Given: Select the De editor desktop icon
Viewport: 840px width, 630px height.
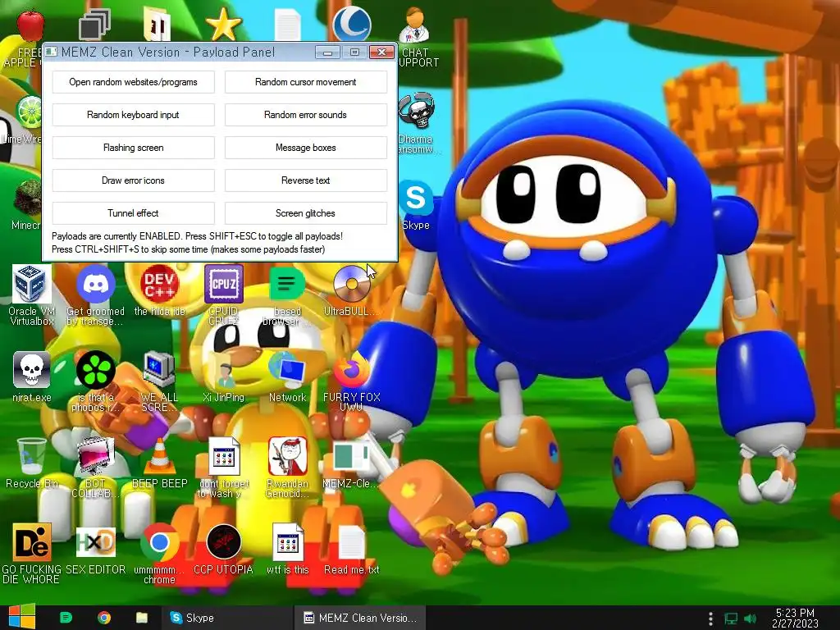Looking at the screenshot, I should (32, 542).
